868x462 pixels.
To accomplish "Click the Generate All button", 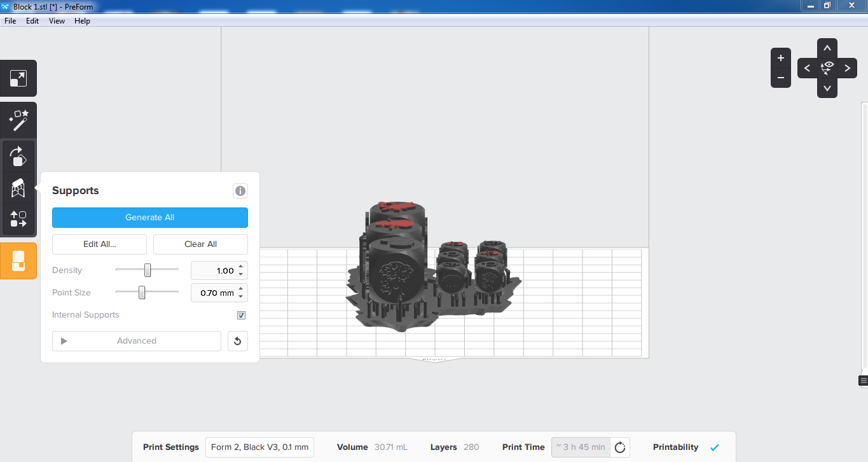I will tap(150, 218).
